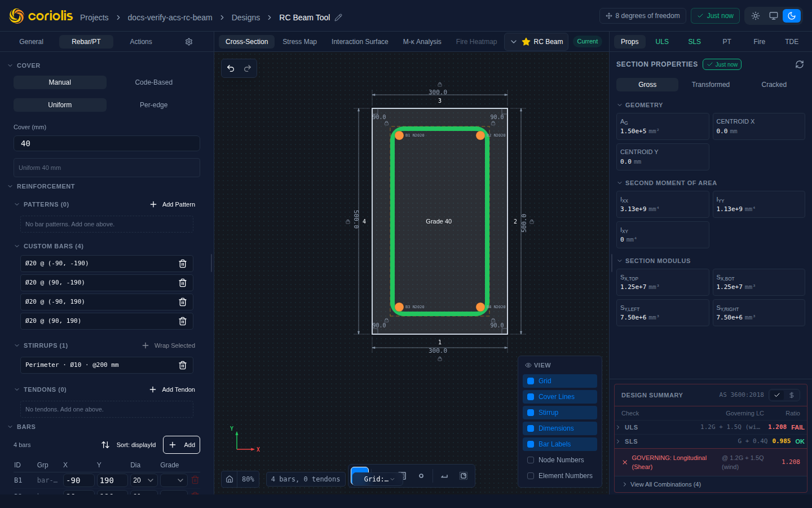Reset the view with the home icon
The height and width of the screenshot is (508, 812).
tap(230, 479)
